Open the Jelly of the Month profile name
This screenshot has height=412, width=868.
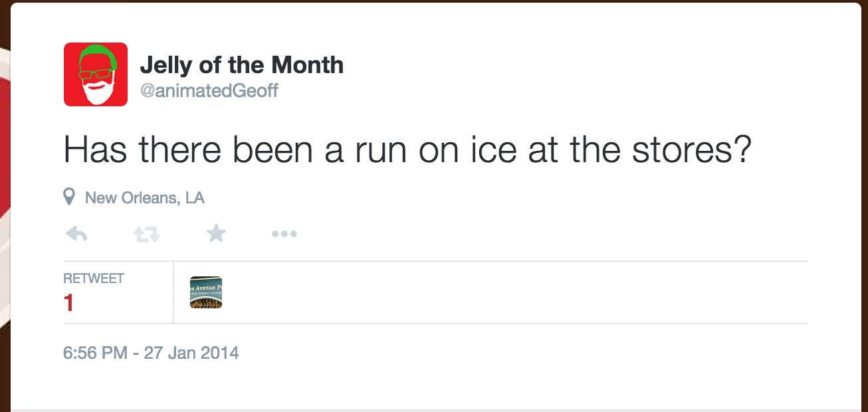pyautogui.click(x=241, y=65)
